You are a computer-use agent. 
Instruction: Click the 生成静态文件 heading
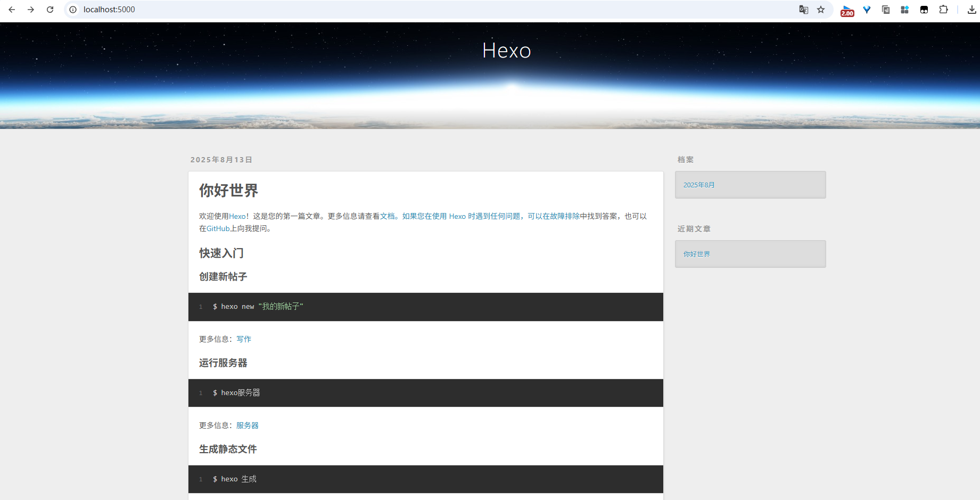(228, 449)
